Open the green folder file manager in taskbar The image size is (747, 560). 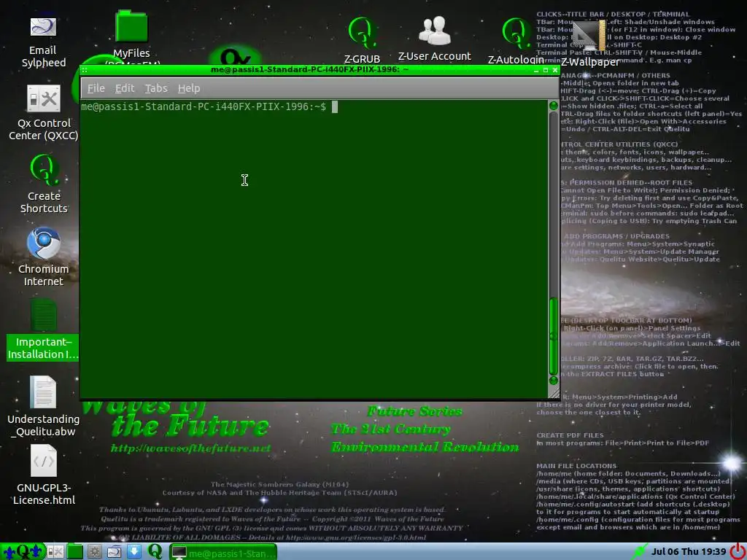[75, 552]
